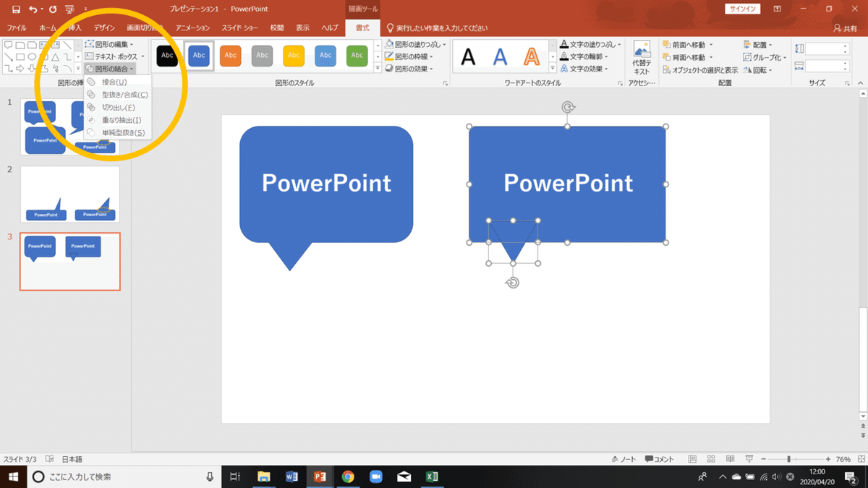Click the サインイン sign-in button

741,9
